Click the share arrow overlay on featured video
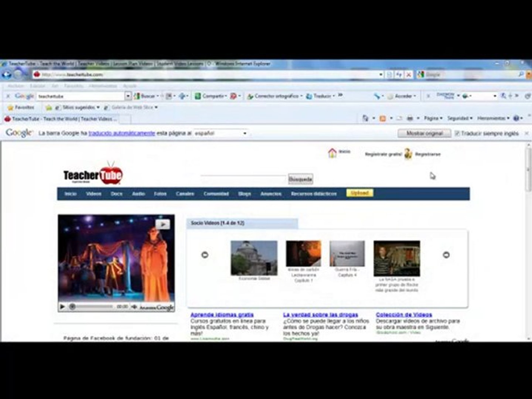 pos(163,224)
